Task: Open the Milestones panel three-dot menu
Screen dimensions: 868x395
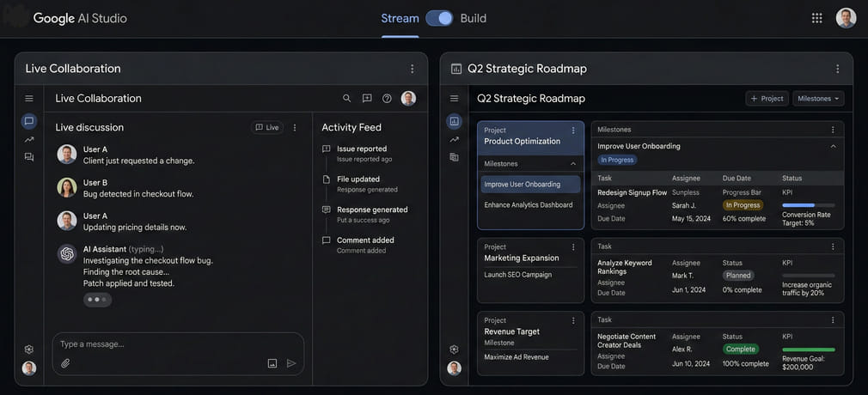Action: point(833,130)
